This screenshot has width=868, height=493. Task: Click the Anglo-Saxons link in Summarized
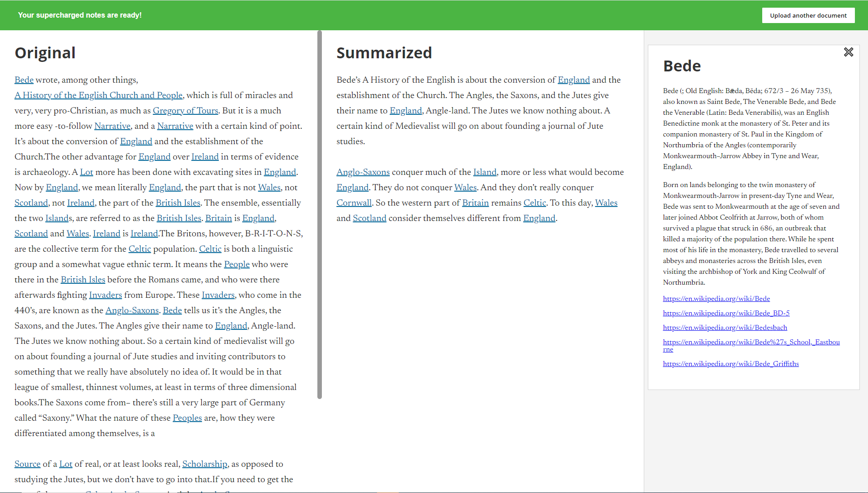click(x=363, y=172)
